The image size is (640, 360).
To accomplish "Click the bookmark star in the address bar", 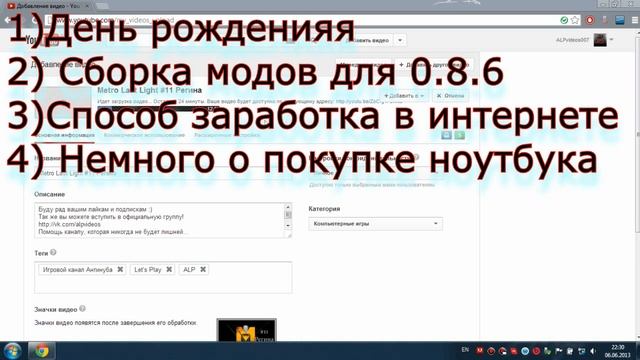I will [x=575, y=20].
